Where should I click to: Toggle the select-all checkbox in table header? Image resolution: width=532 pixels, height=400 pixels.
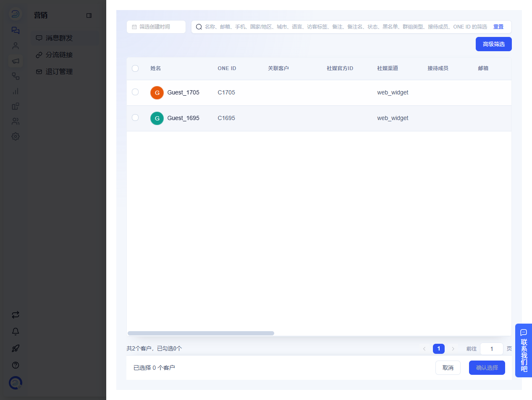point(135,68)
